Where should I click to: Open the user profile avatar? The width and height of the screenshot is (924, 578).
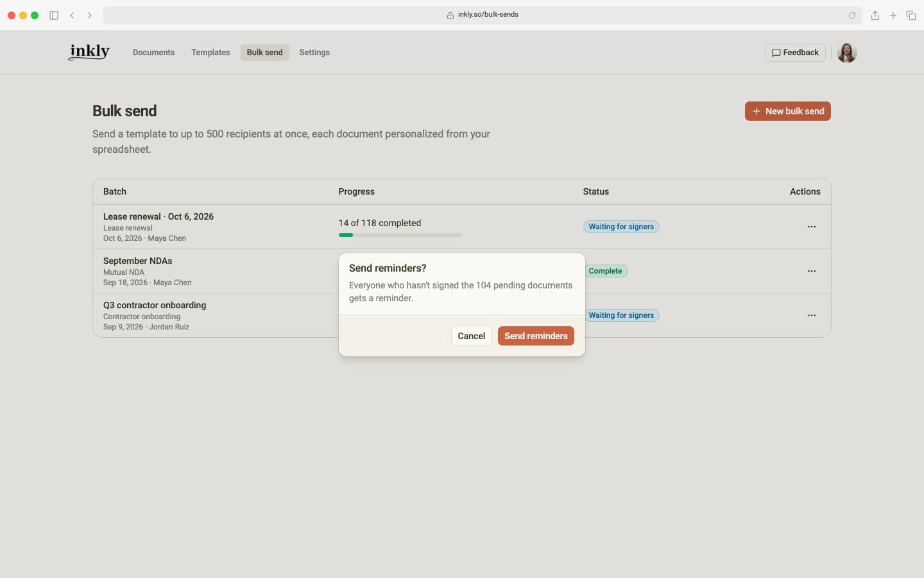point(847,53)
